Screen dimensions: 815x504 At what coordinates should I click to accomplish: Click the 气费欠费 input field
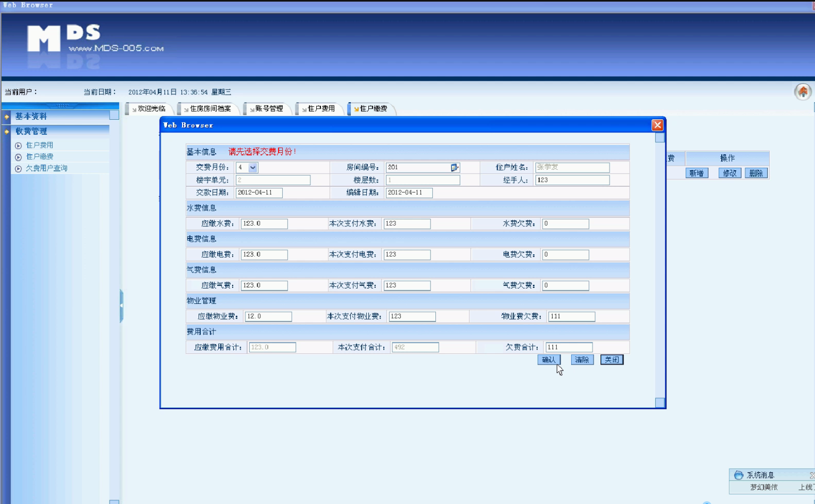pos(565,285)
